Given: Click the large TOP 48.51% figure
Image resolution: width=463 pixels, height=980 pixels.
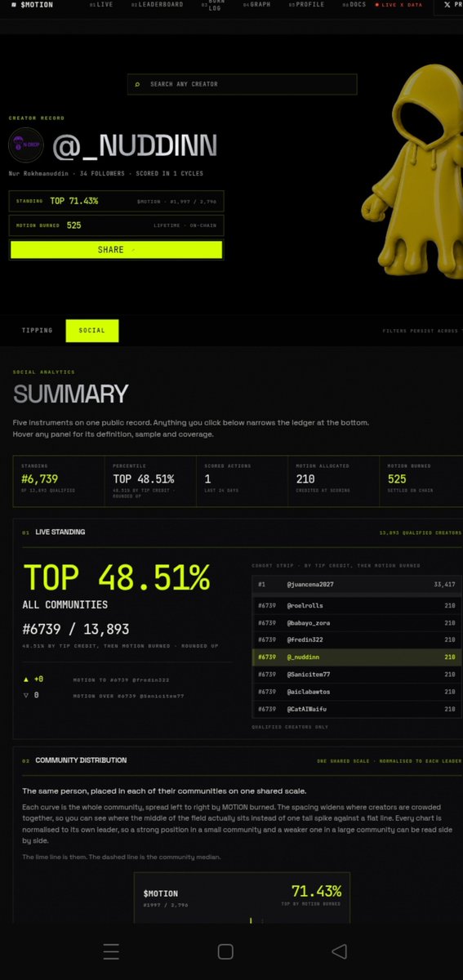Looking at the screenshot, I should click(x=116, y=578).
